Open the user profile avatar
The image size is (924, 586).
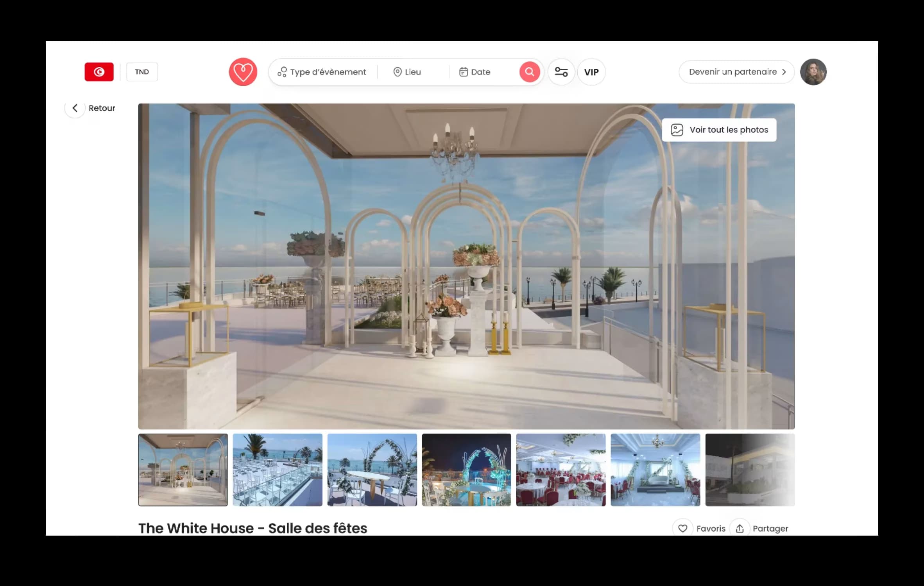[x=813, y=72]
